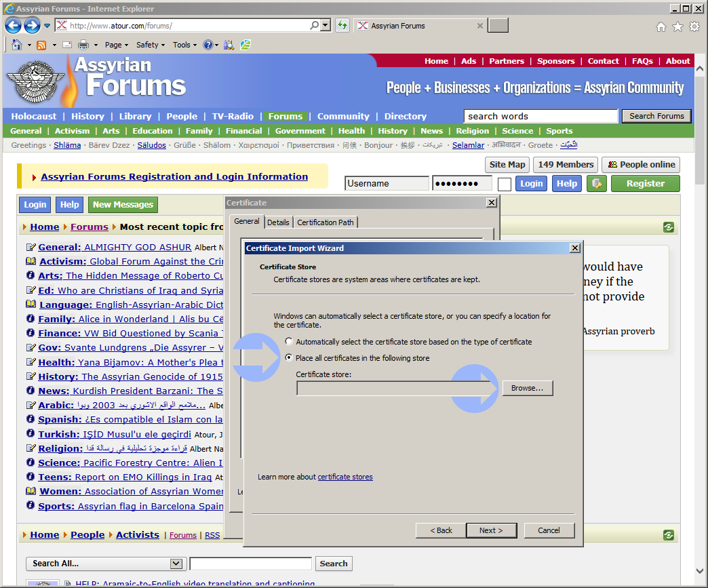Switch to the Details certificate tab
This screenshot has width=708, height=588.
(x=278, y=222)
